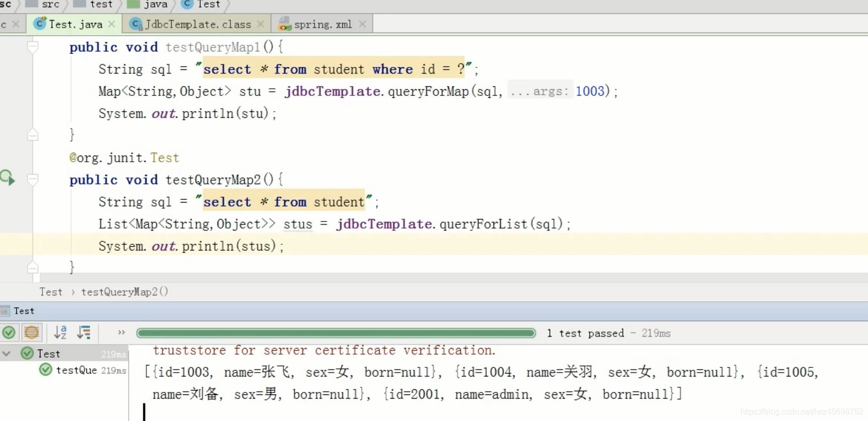Click the args parameter hint
The width and height of the screenshot is (868, 421).
[540, 91]
